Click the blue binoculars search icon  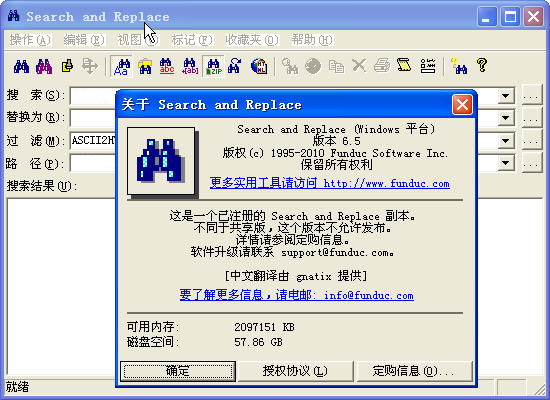pyautogui.click(x=21, y=66)
